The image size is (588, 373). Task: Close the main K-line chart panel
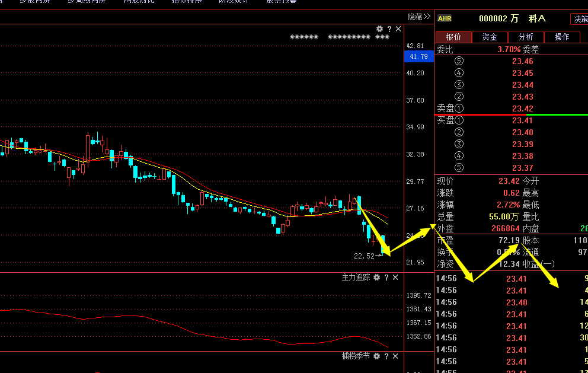point(398,28)
